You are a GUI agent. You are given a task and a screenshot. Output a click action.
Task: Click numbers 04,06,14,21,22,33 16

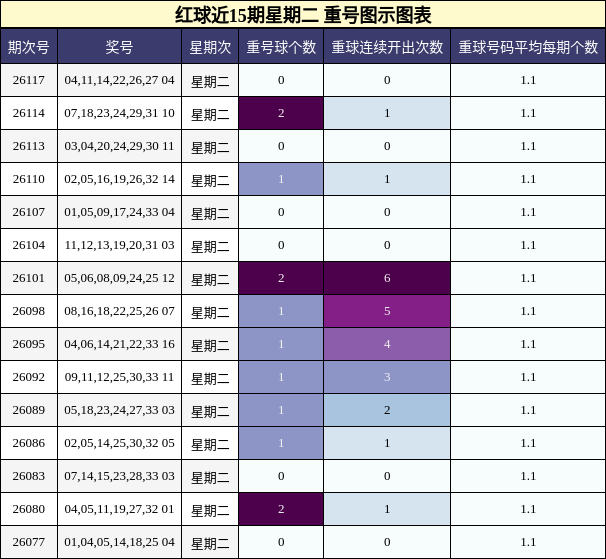point(119,344)
